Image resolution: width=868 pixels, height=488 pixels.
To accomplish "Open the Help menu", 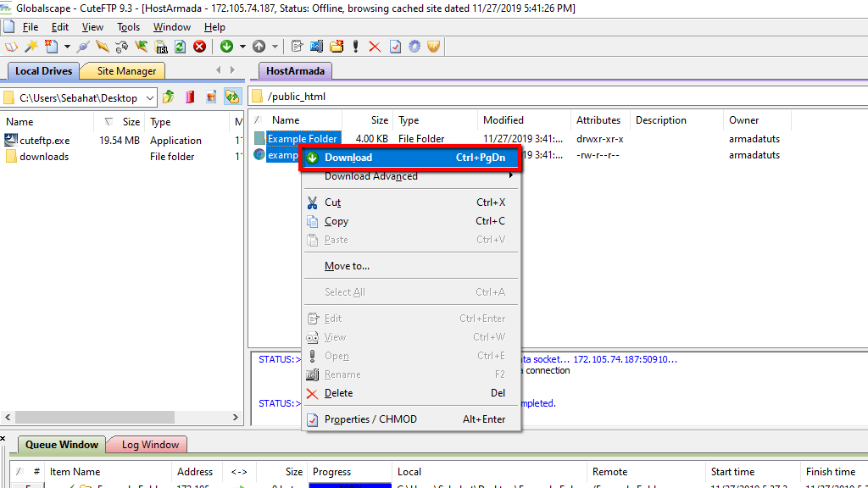I will pyautogui.click(x=214, y=27).
